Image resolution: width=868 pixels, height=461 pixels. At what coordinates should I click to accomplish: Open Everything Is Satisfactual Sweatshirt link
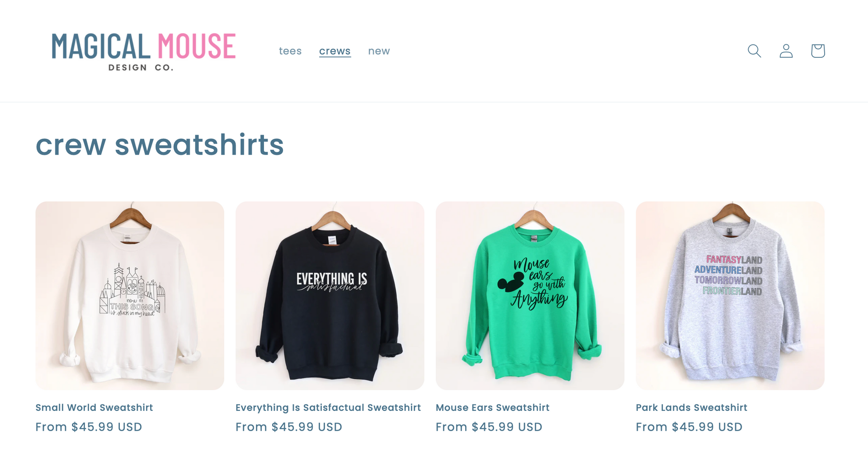click(328, 408)
